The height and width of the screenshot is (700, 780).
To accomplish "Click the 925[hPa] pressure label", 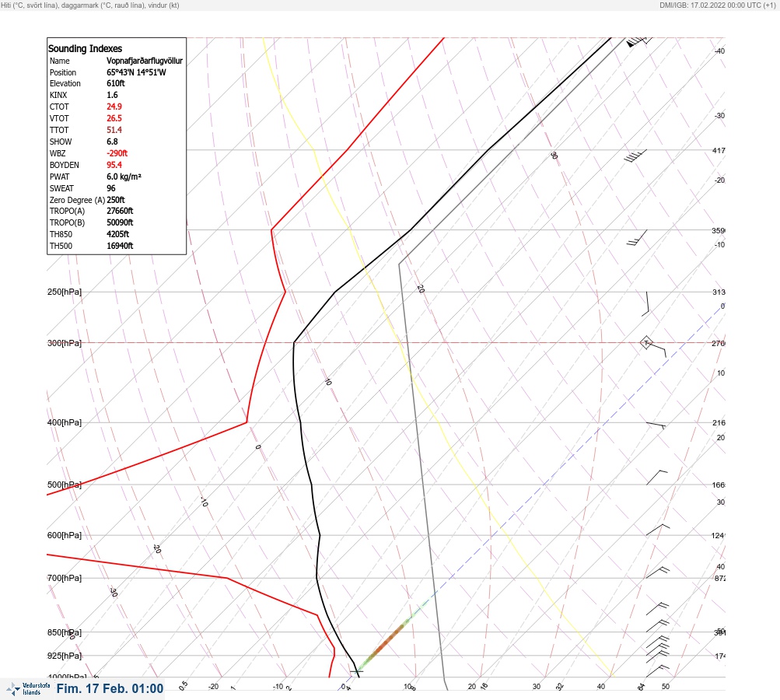I will [x=65, y=656].
